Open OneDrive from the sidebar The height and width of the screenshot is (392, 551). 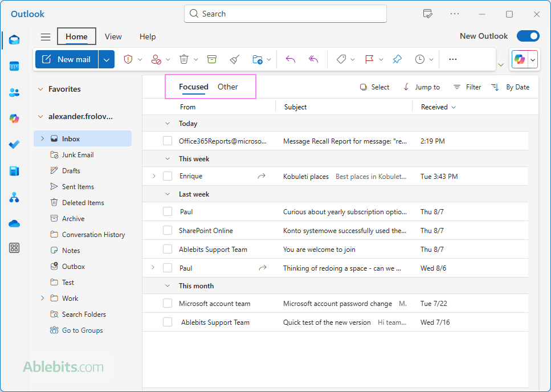(14, 223)
